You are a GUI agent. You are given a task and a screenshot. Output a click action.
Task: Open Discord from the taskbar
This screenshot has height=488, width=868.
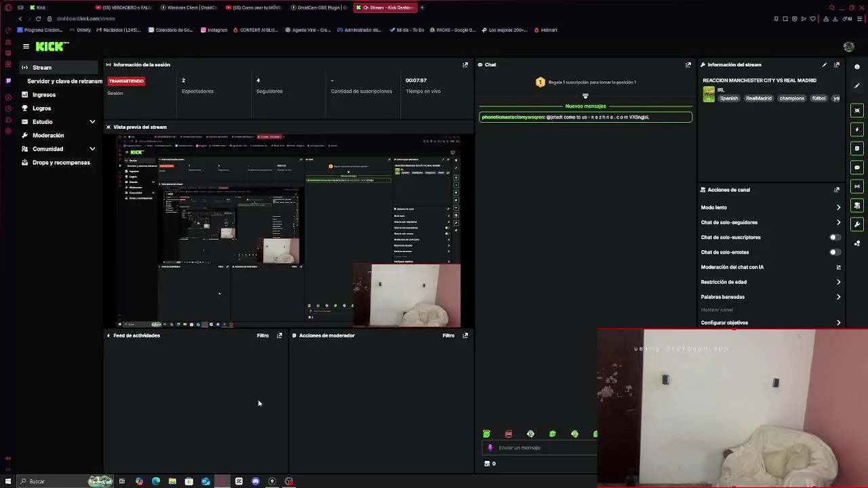(256, 481)
